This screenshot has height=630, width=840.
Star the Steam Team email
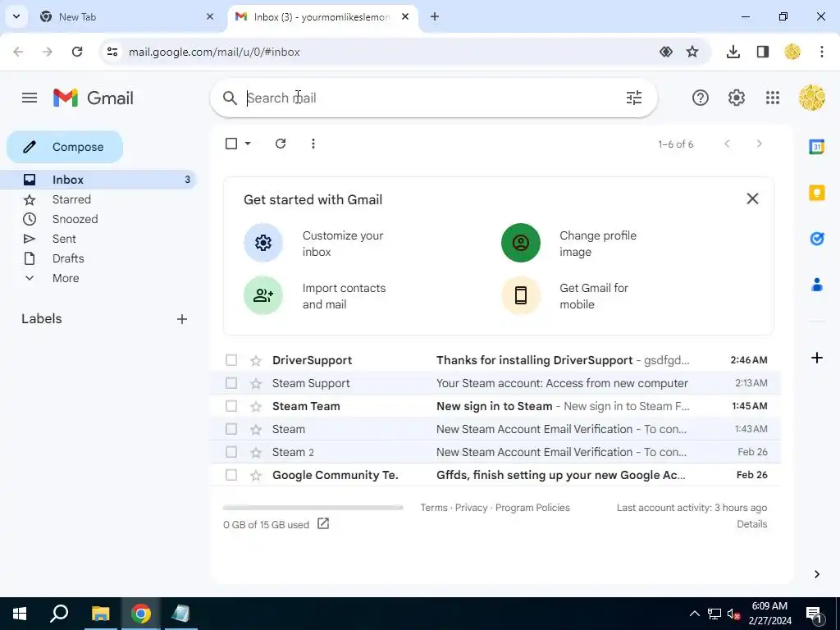tap(256, 407)
